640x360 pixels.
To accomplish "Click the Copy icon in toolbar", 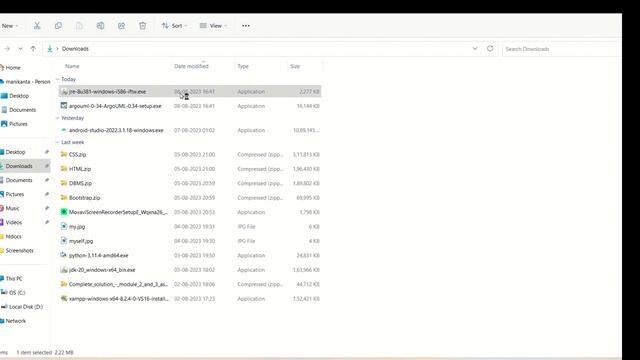I will point(58,26).
